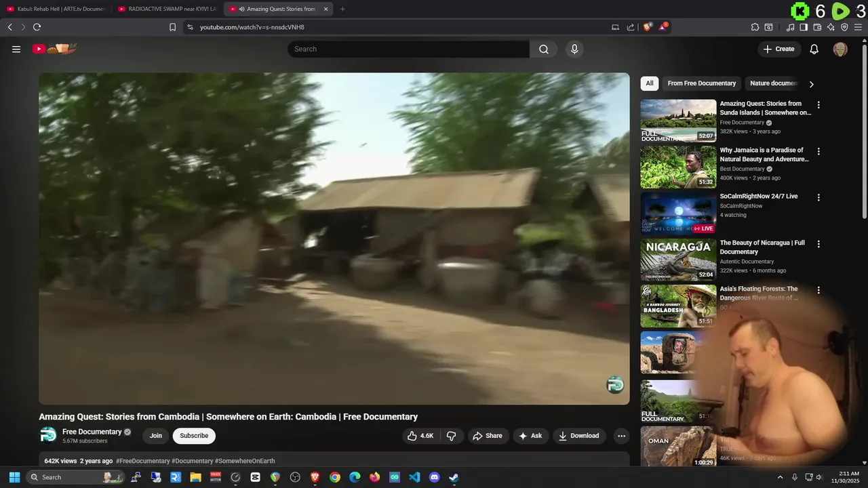
Task: Open the Sunda Islands video thumbnail
Action: [678, 121]
